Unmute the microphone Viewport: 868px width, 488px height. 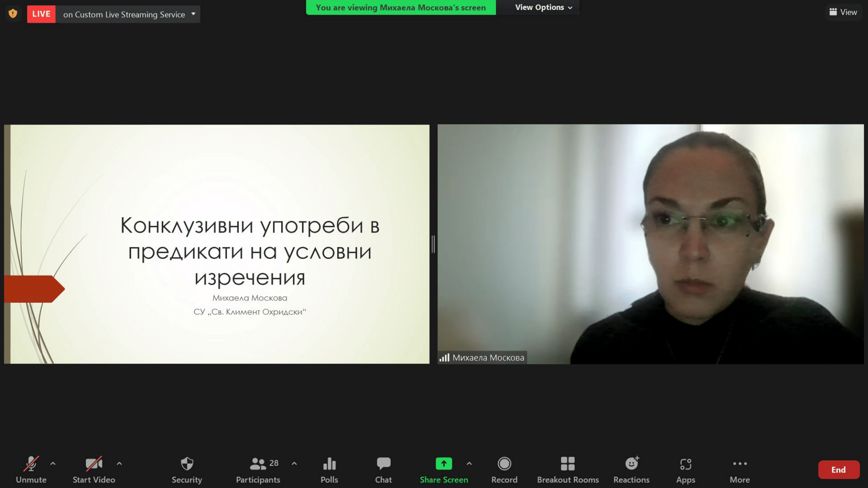pyautogui.click(x=31, y=464)
